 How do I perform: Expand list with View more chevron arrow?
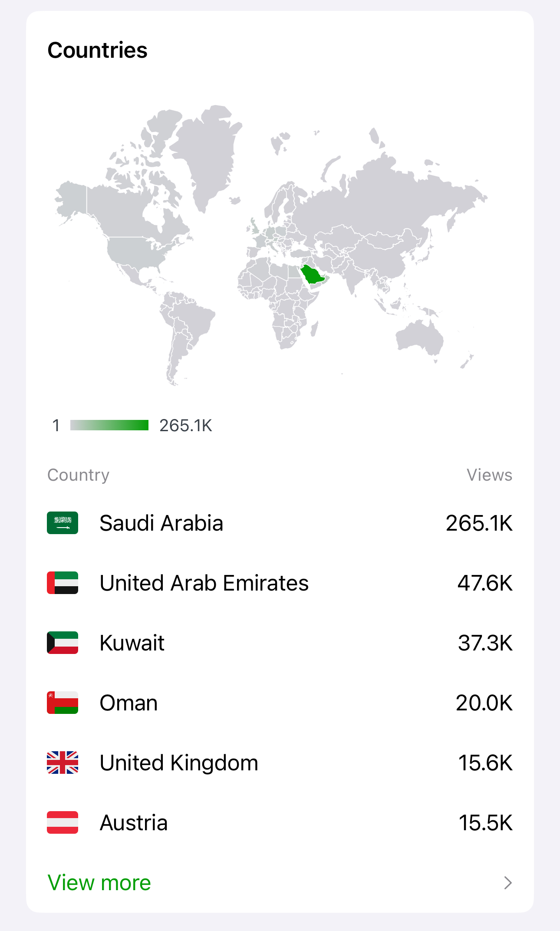point(507,883)
